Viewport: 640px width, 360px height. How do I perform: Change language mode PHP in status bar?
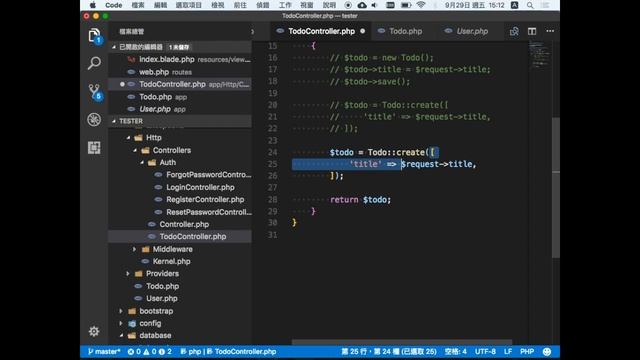(527, 351)
